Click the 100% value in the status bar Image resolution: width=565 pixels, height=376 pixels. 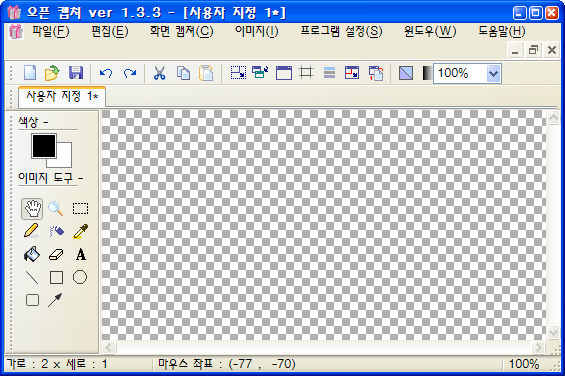524,364
